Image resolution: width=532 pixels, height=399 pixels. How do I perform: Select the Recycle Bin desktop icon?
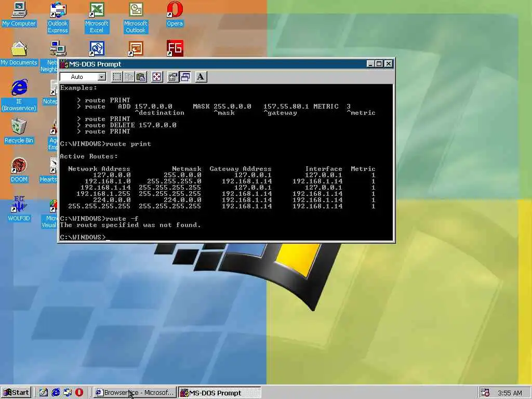pos(19,131)
